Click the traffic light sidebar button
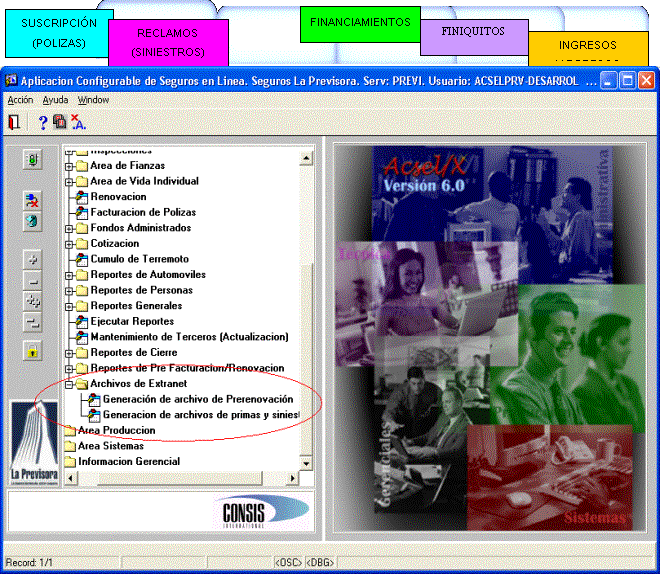Screen dimensions: 660x574 32,160
